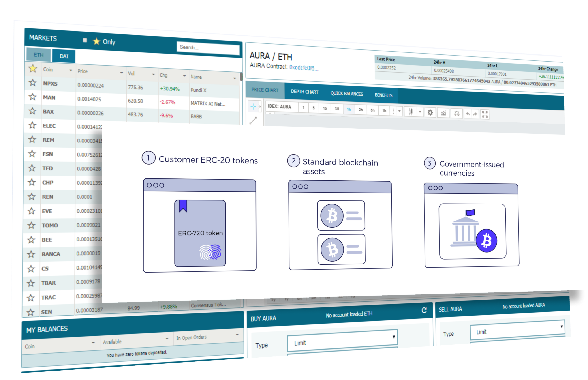Screen dimensions: 588x380
Task: Click the header star in Markets table
Action: pos(33,68)
